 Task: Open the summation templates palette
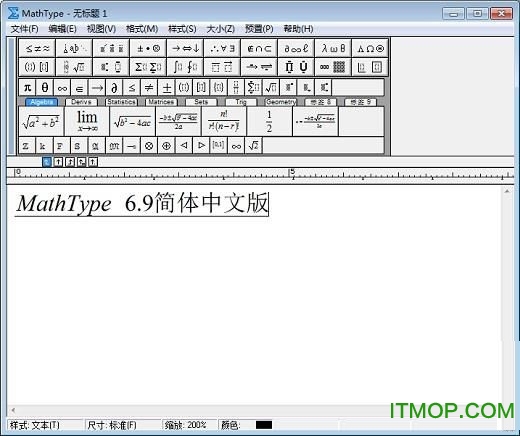pyautogui.click(x=148, y=67)
